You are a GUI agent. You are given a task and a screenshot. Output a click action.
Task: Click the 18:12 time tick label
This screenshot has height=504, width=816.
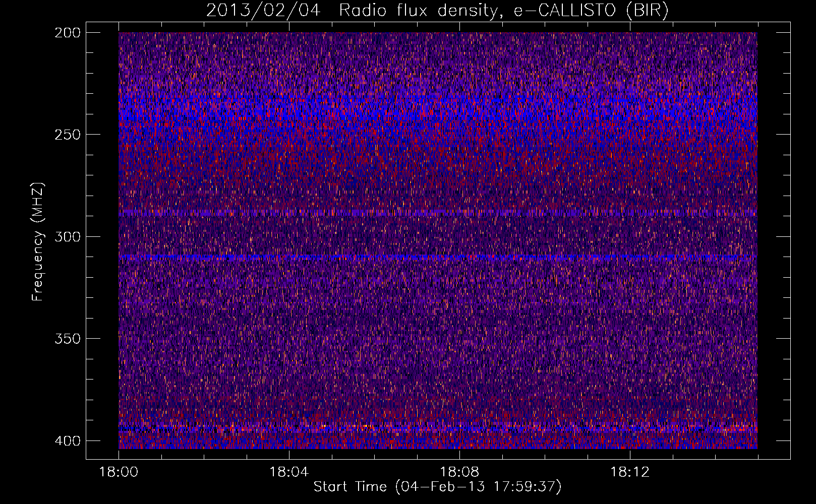(630, 472)
